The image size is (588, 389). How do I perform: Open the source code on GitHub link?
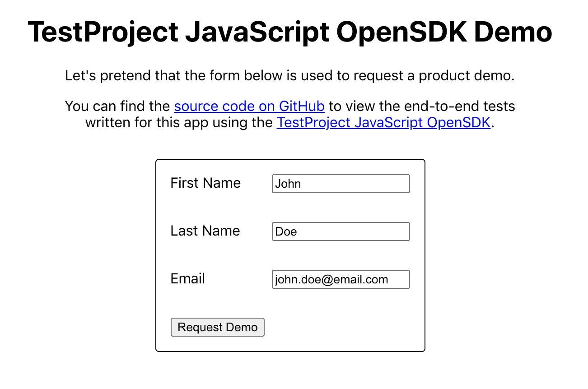pyautogui.click(x=249, y=106)
